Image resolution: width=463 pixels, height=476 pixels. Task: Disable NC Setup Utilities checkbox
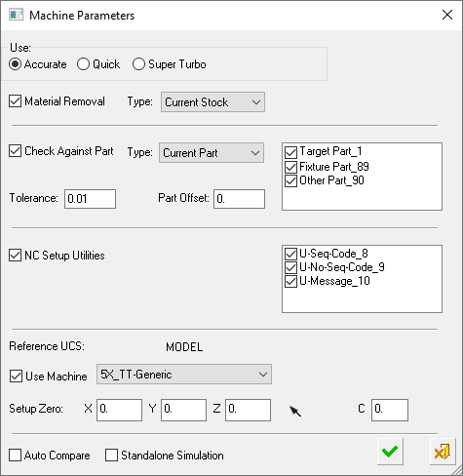click(x=15, y=256)
